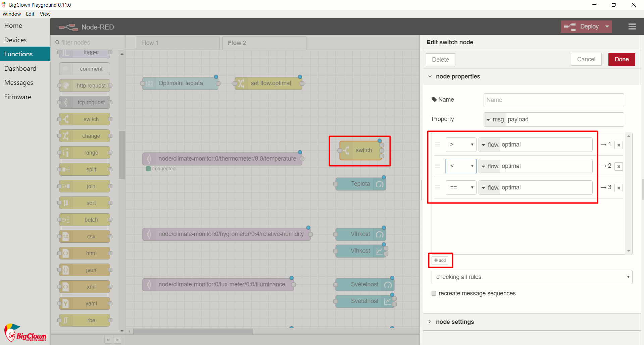Select the rbe node in palette
The image size is (644, 345).
[85, 320]
